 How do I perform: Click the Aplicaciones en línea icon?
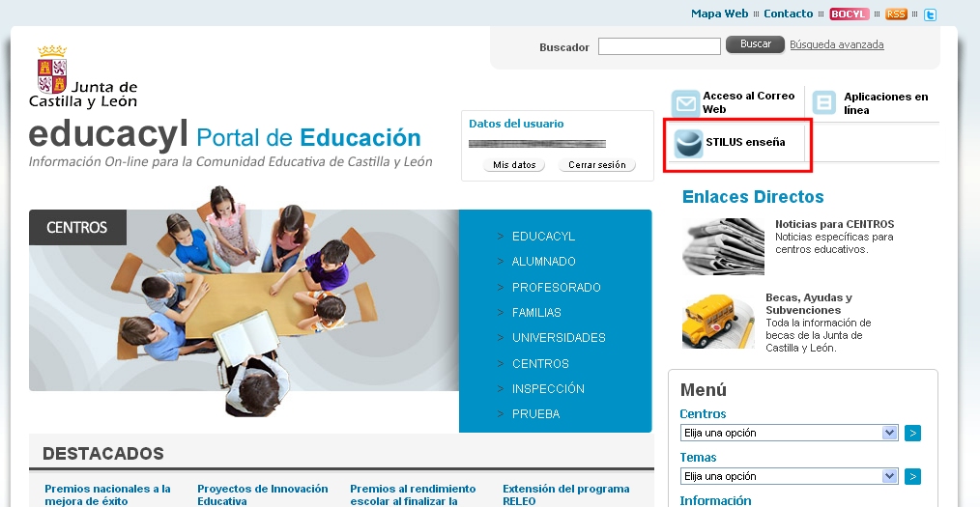[823, 102]
